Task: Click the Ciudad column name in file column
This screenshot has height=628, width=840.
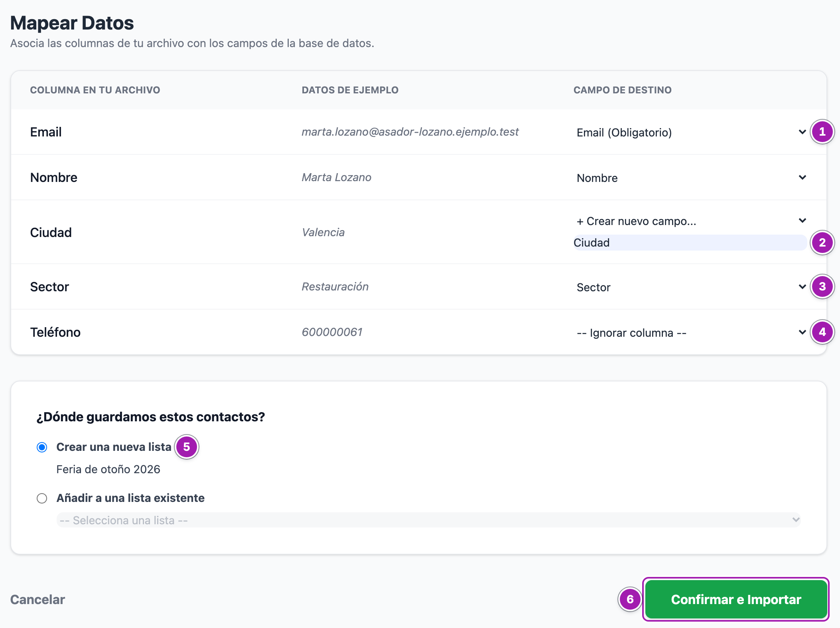Action: point(51,232)
